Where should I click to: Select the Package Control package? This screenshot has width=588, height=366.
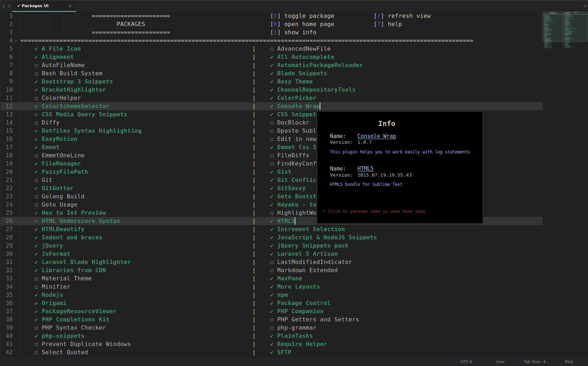[304, 303]
